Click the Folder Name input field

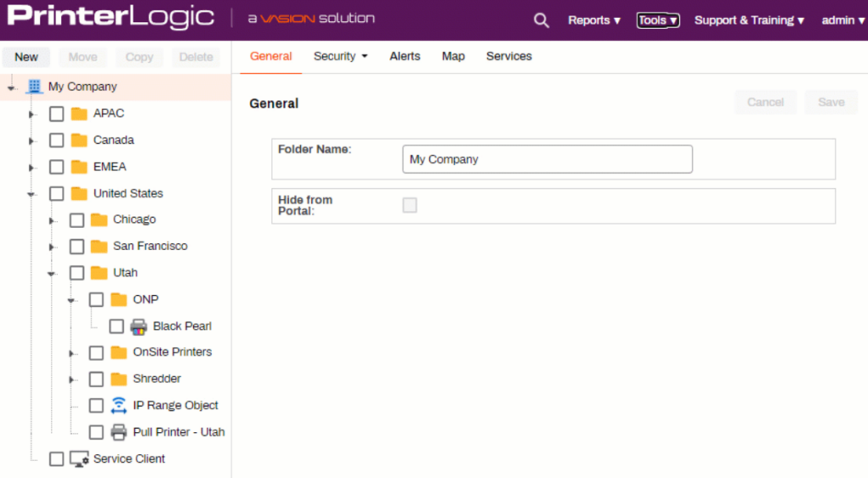point(547,159)
